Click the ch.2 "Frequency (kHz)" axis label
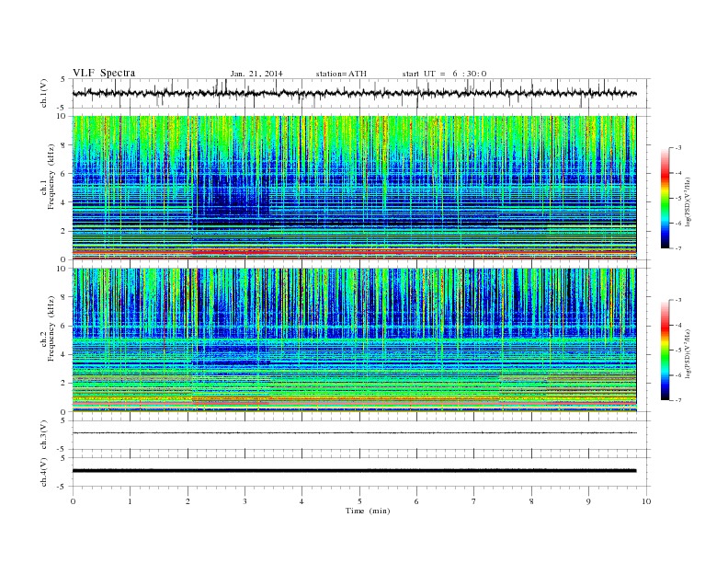 51,329
